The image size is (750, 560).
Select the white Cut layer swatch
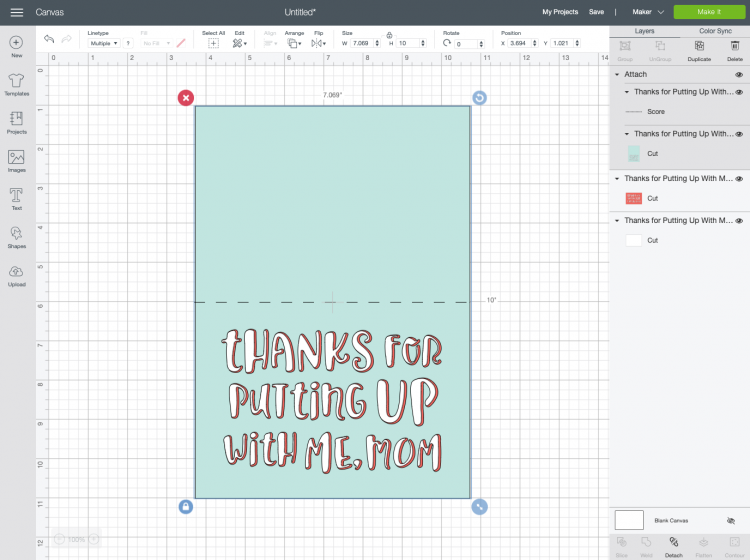[633, 241]
